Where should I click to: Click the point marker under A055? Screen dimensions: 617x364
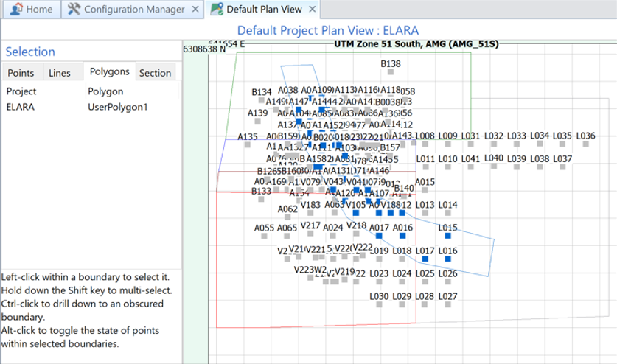tap(263, 237)
